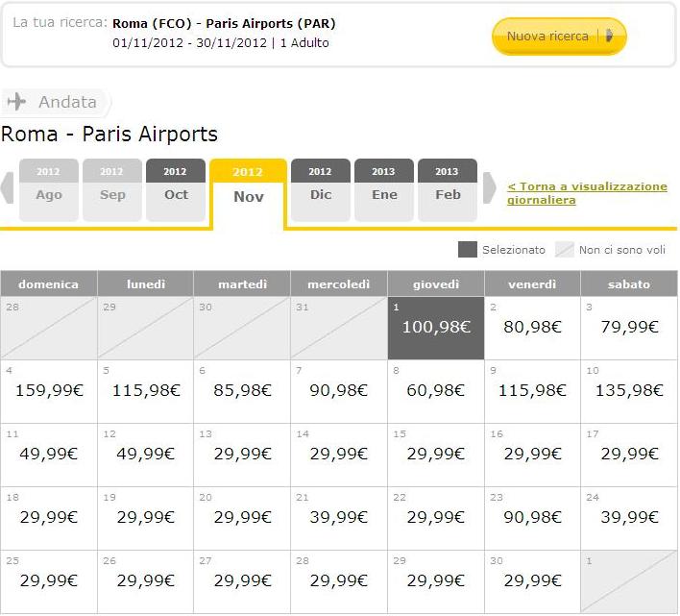Switch to the Oct 2012 month tab

tap(176, 190)
